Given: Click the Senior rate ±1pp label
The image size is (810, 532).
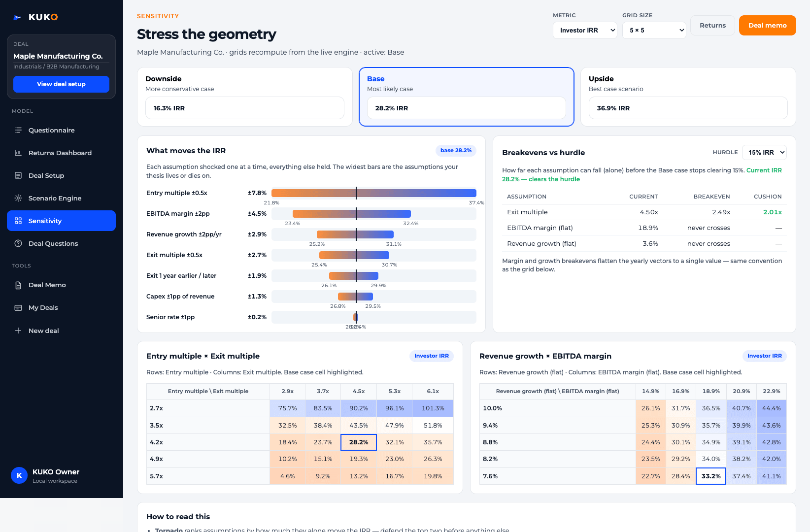Looking at the screenshot, I should click(170, 317).
